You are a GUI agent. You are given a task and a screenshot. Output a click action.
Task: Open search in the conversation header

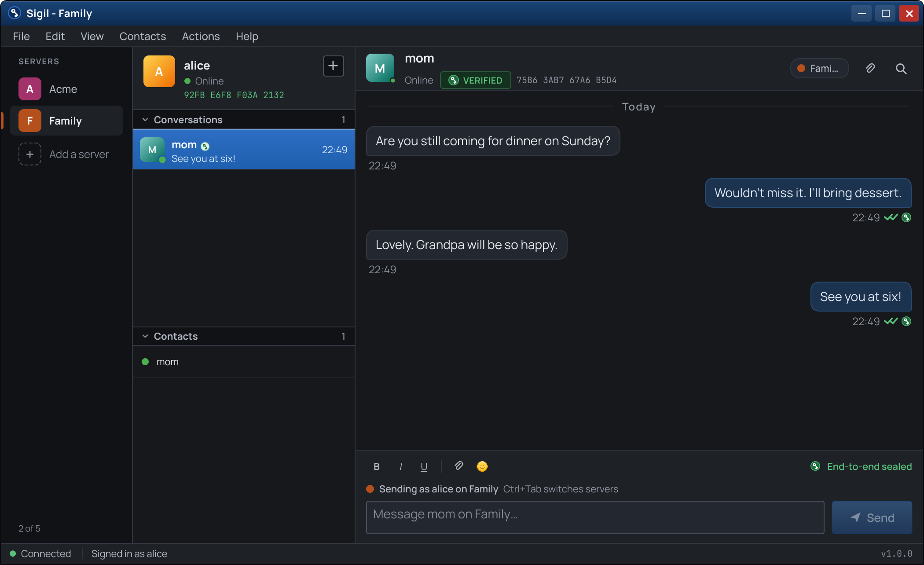[x=901, y=68]
